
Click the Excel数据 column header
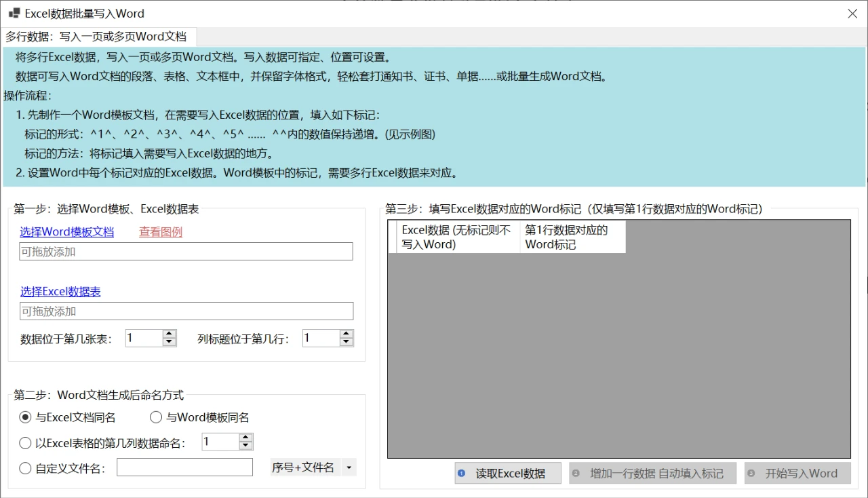tap(458, 237)
